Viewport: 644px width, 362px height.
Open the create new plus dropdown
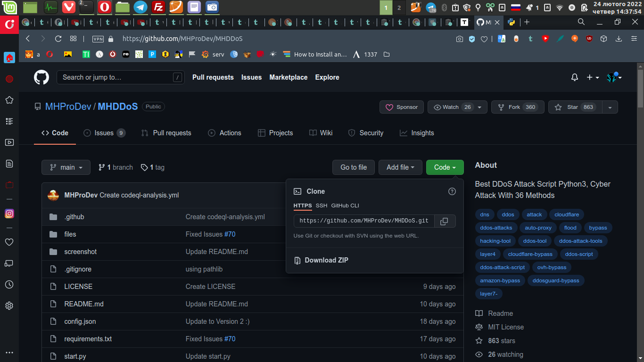tap(593, 77)
